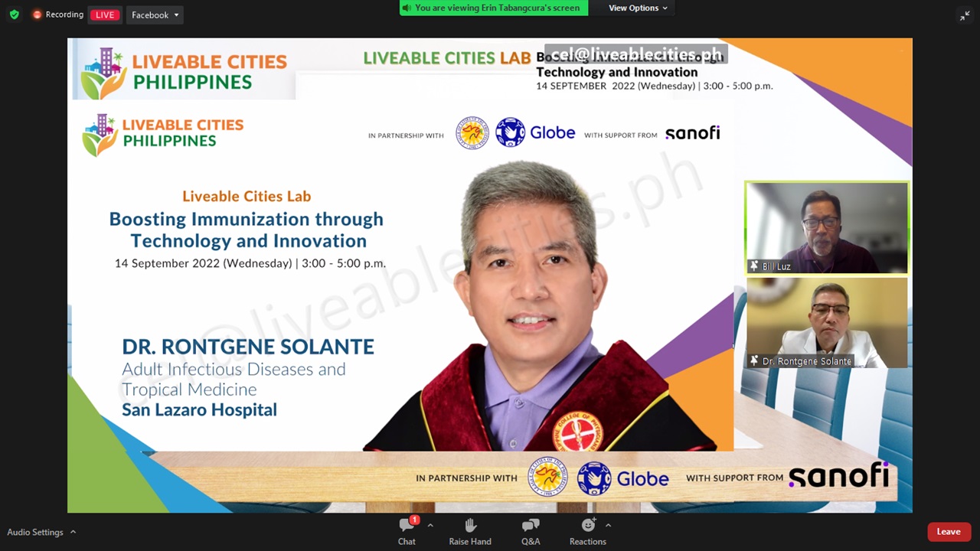Click the red LIVE badge
This screenshot has height=551, width=980.
tap(105, 15)
